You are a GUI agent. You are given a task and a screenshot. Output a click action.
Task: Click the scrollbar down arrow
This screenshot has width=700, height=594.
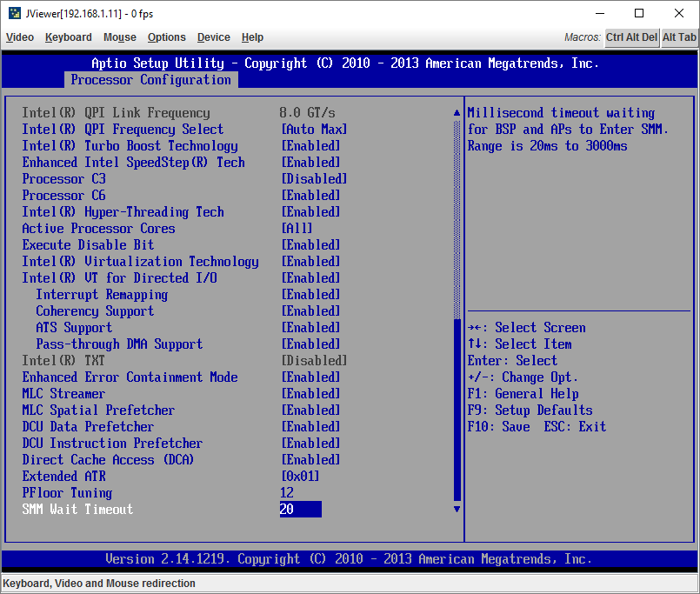(x=457, y=509)
